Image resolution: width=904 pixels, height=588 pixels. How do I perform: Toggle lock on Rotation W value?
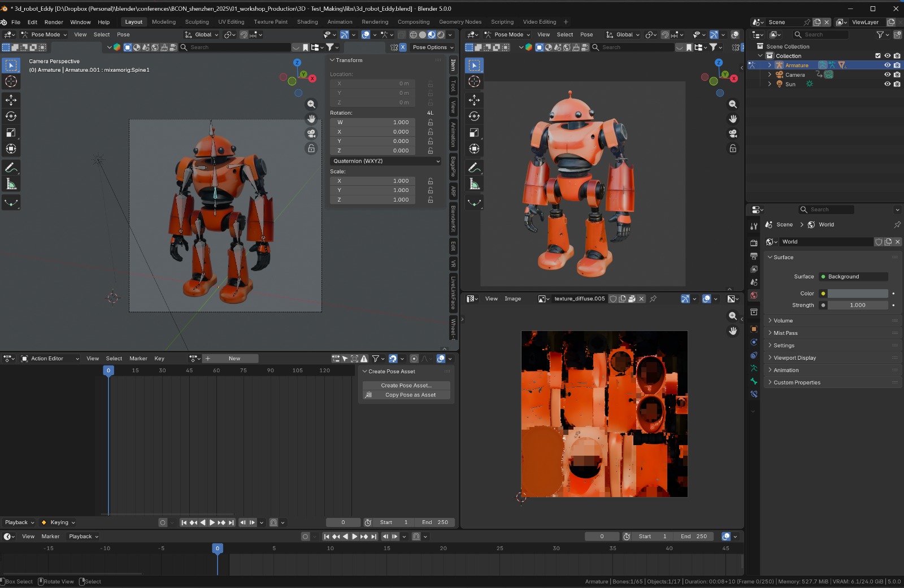[x=431, y=123]
